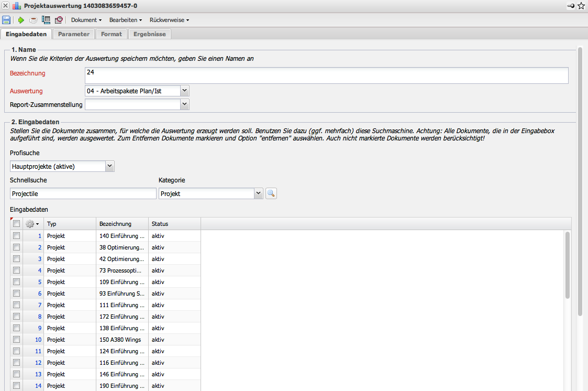Open the Auswertung dropdown
Screen dimensions: 588x391
[x=184, y=91]
